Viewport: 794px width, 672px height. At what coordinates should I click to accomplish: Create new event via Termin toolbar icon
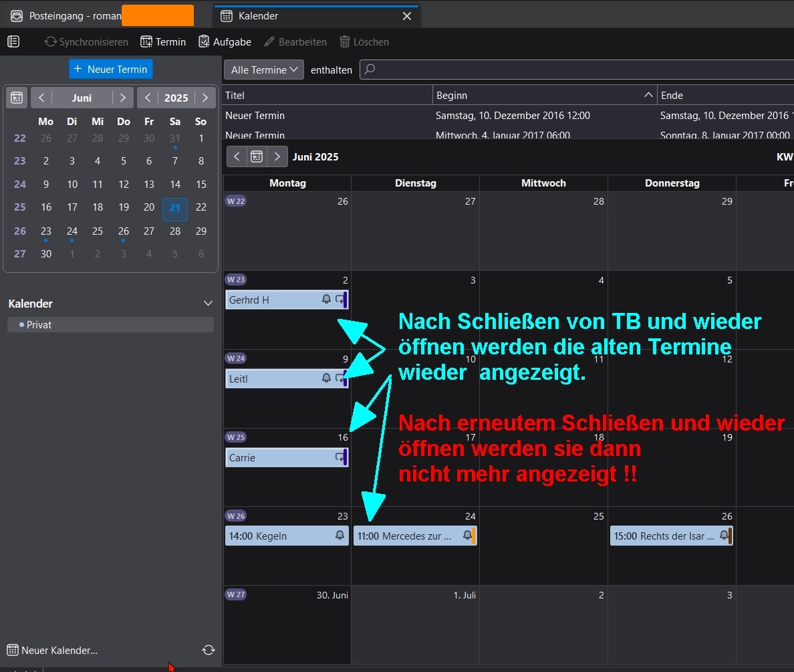[146, 42]
